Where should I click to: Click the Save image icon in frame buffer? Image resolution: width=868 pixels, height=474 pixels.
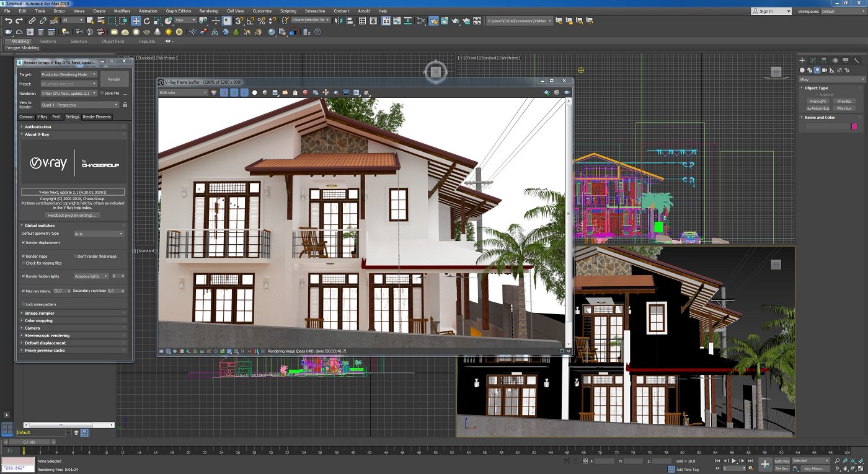pos(275,92)
